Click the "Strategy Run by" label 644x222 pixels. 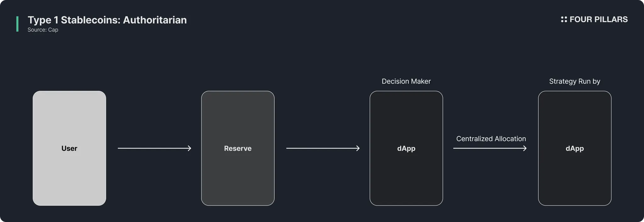[x=575, y=81]
